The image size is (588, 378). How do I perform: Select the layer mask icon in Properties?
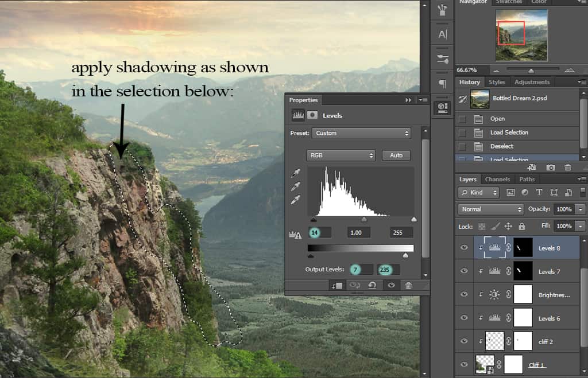pos(312,115)
